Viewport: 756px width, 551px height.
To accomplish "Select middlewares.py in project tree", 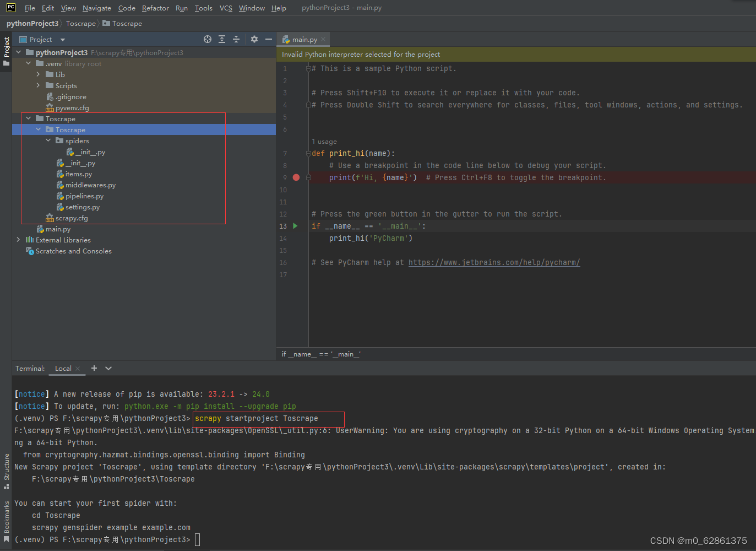I will 90,185.
